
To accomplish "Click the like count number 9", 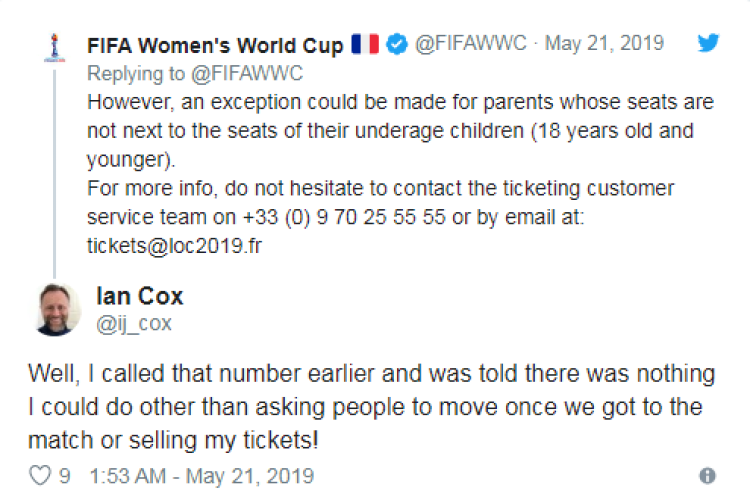I will (x=64, y=476).
